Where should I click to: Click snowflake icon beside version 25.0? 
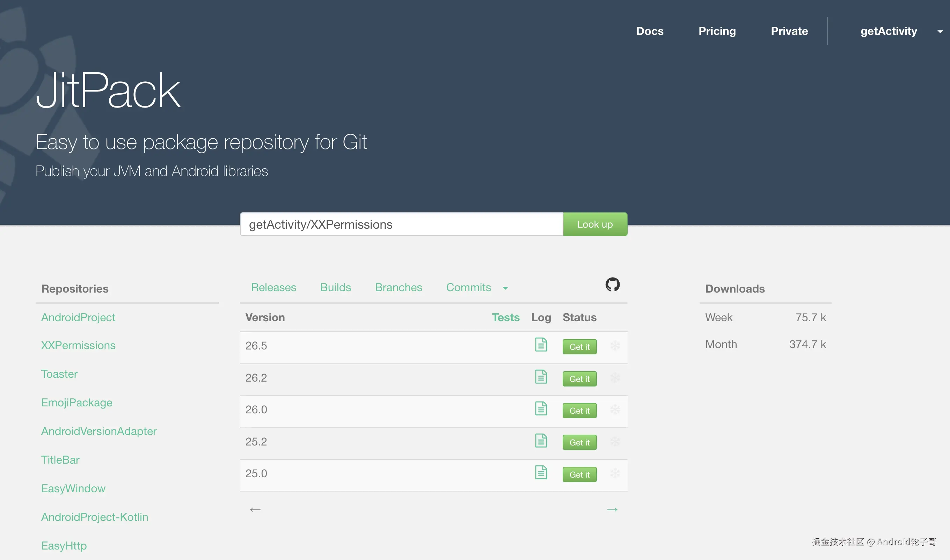coord(615,473)
